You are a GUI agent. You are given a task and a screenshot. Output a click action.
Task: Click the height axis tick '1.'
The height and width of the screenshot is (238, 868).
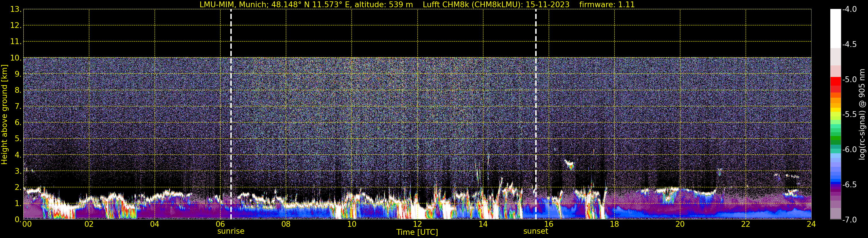tap(18, 203)
